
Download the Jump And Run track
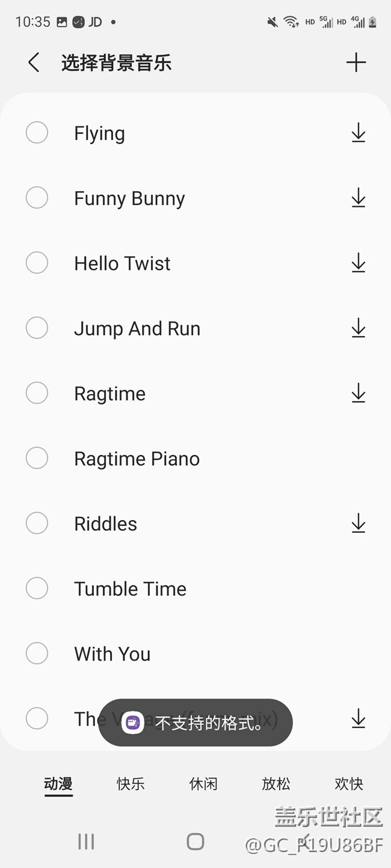[x=359, y=328]
